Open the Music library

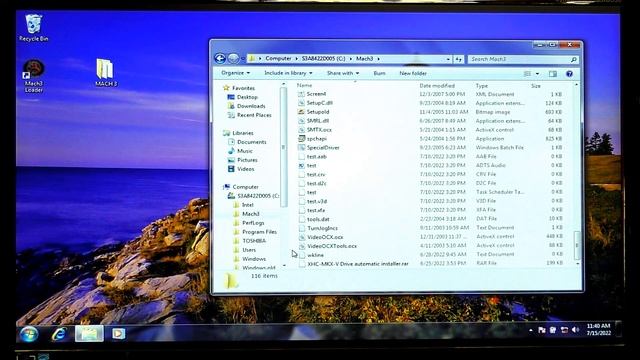click(245, 151)
